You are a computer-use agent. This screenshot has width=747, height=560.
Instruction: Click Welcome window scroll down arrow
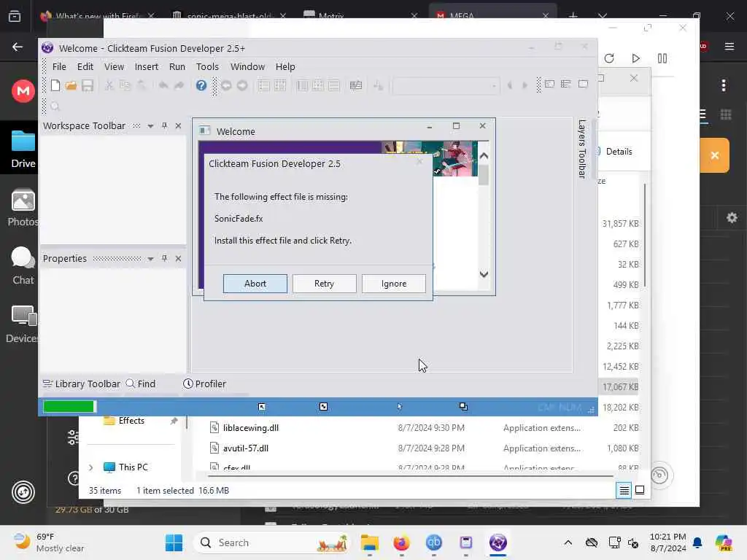click(x=484, y=274)
